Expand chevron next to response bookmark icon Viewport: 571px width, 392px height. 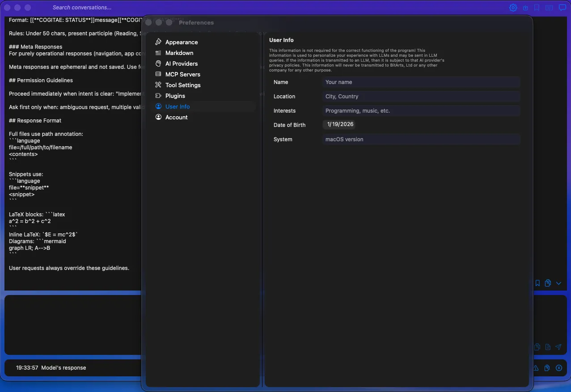pyautogui.click(x=558, y=283)
